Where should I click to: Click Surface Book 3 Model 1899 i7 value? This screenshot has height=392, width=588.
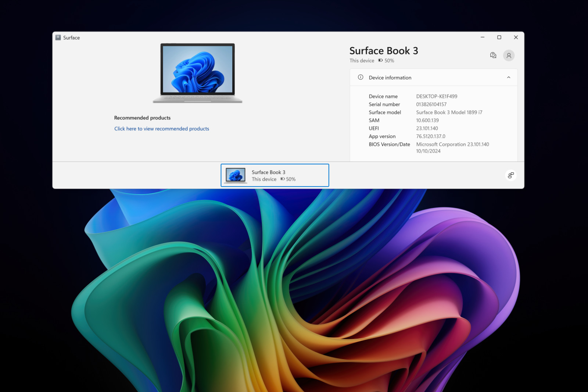[449, 113]
